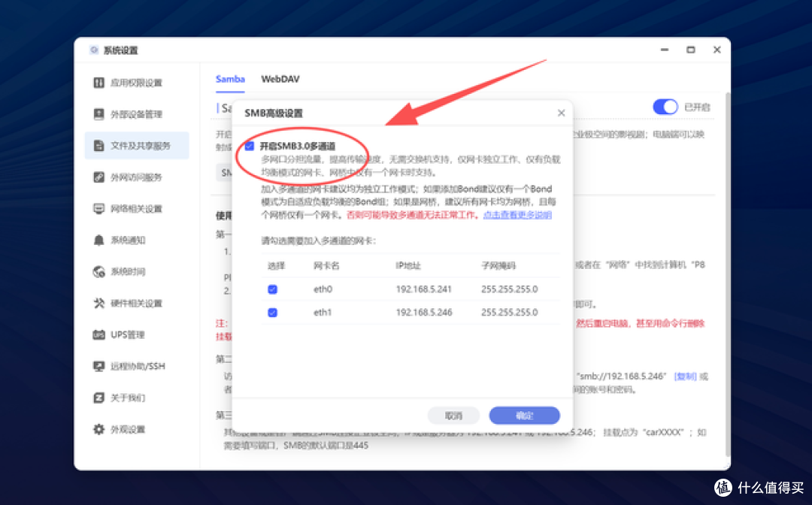Click eth0 subnet mask 255.255.255.0
The image size is (812, 505).
tap(510, 289)
